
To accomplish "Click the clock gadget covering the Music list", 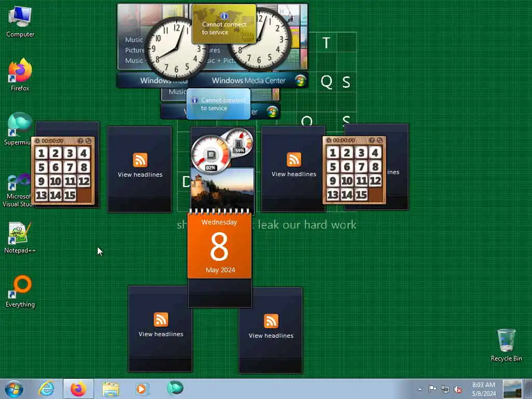I will click(x=176, y=49).
